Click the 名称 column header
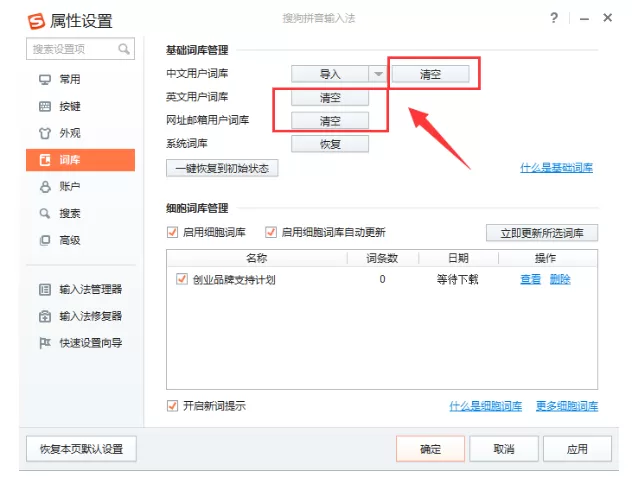The height and width of the screenshot is (477, 632). pos(257,258)
